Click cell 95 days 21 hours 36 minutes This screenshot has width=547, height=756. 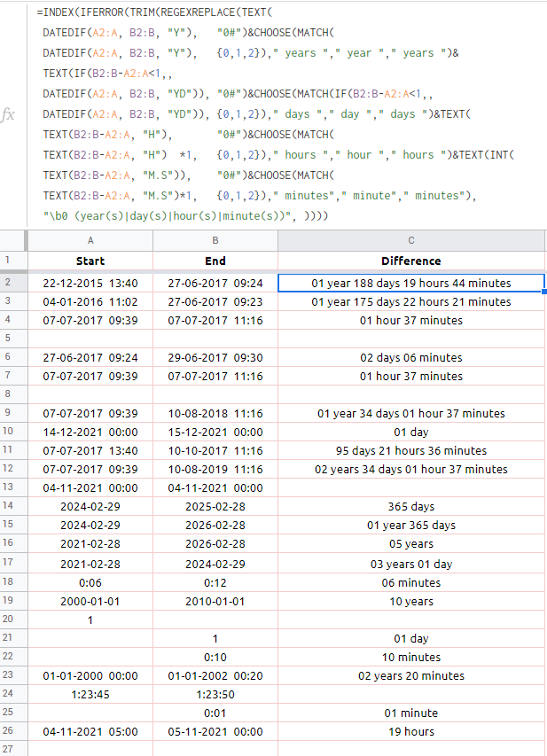point(411,451)
